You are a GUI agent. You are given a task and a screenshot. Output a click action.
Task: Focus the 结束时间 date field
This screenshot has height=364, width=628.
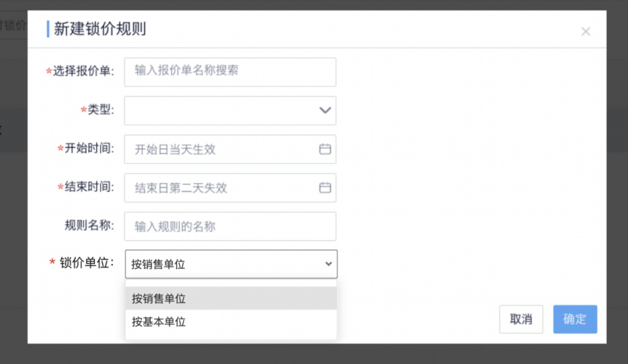[221, 188]
